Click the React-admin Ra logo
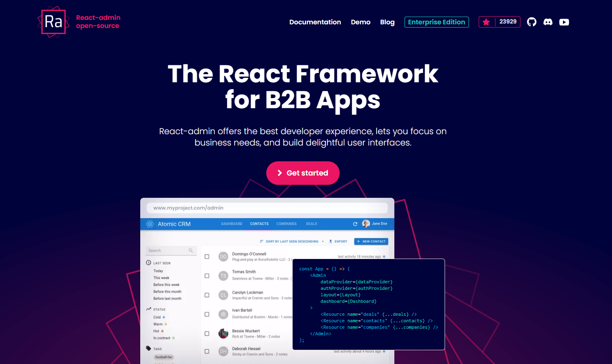The image size is (612, 364). click(53, 22)
